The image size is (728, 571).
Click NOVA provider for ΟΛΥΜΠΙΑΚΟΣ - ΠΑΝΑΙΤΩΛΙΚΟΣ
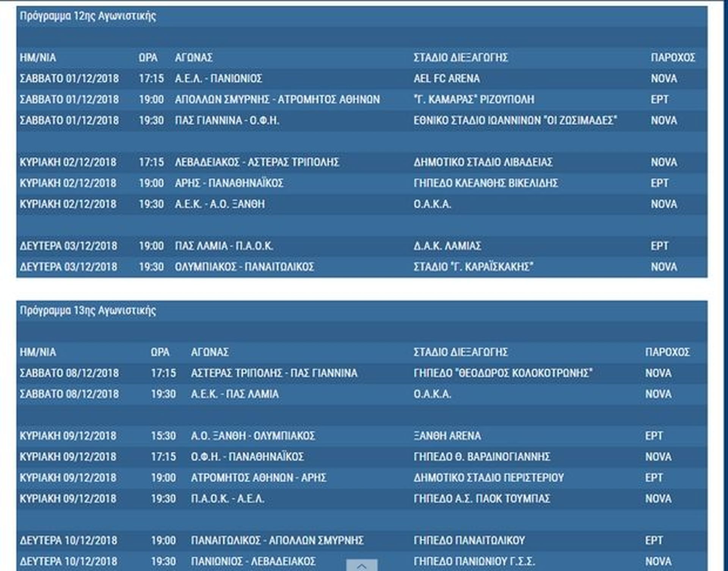coord(664,267)
